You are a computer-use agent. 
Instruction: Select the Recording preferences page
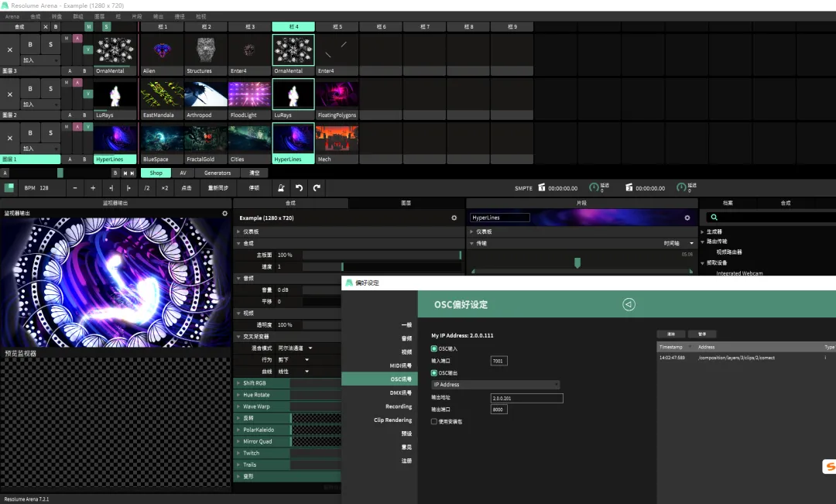click(x=399, y=406)
